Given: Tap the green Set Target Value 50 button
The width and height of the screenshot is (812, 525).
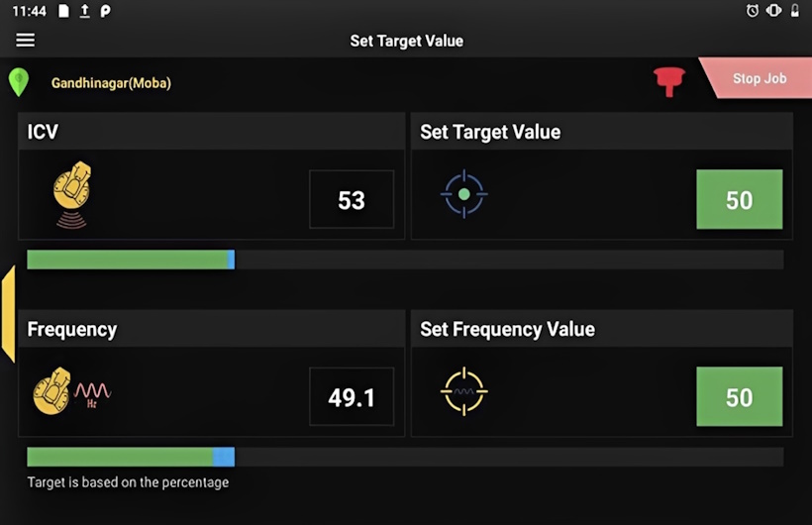Looking at the screenshot, I should [x=739, y=200].
